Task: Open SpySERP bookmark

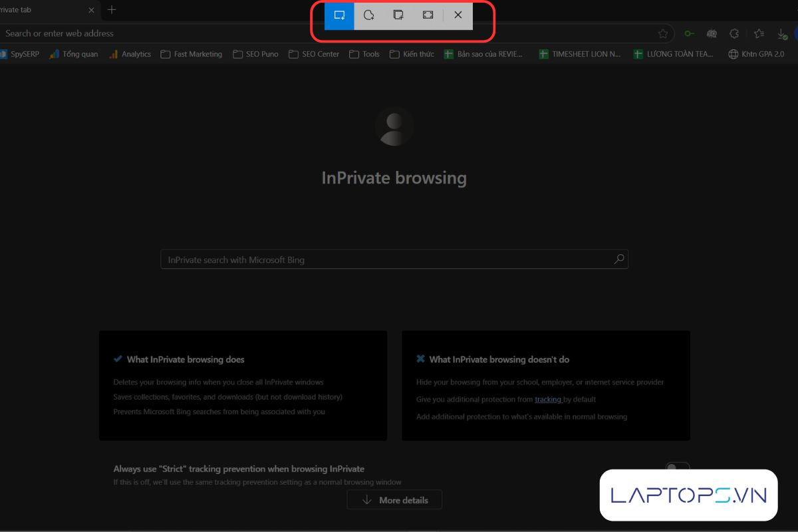Action: click(19, 54)
